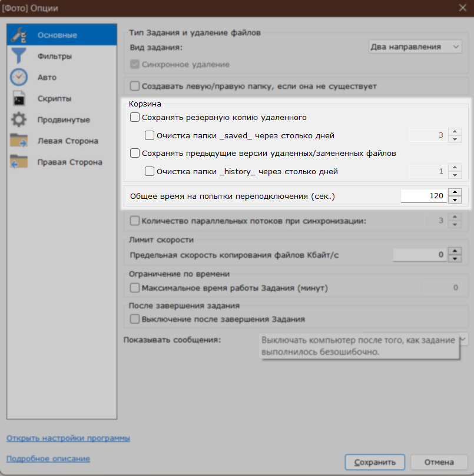Tick 'Сохранять резервную копию удаленного' checkbox
This screenshot has width=474, height=476.
[x=135, y=117]
